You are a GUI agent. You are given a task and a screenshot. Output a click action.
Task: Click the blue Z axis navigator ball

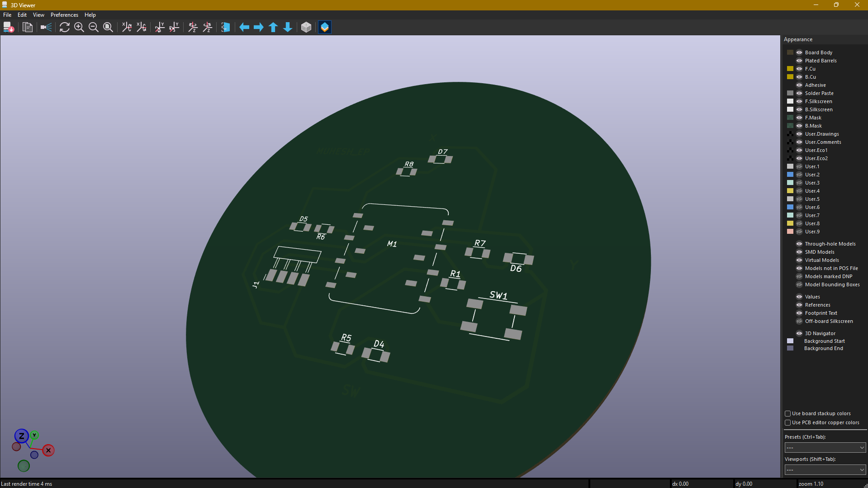click(x=21, y=436)
